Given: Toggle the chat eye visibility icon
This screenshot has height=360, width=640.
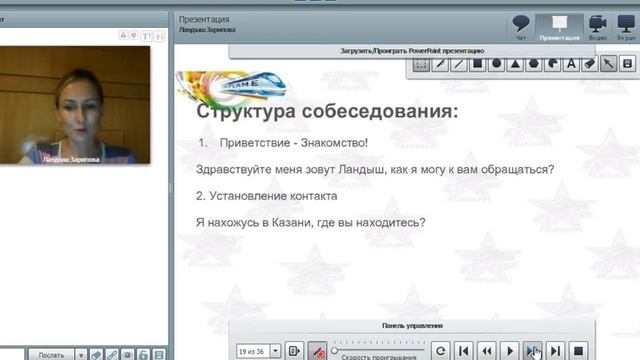Looking at the screenshot, I should [127, 355].
